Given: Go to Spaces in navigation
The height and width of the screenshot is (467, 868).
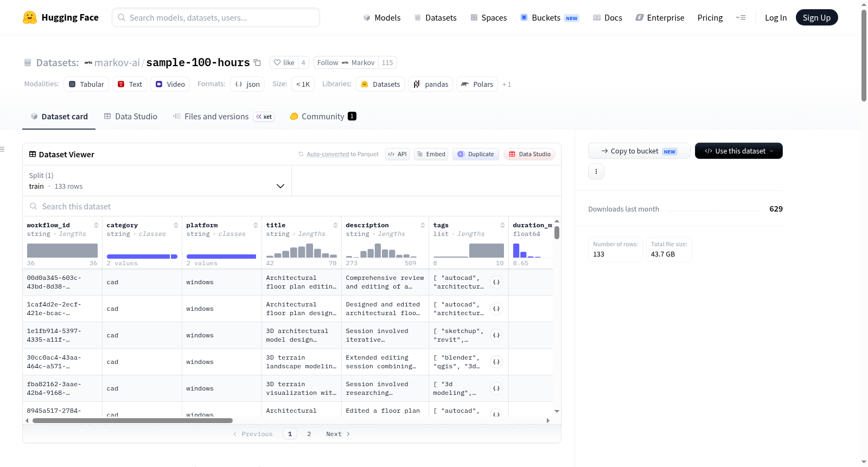Looking at the screenshot, I should 489,17.
